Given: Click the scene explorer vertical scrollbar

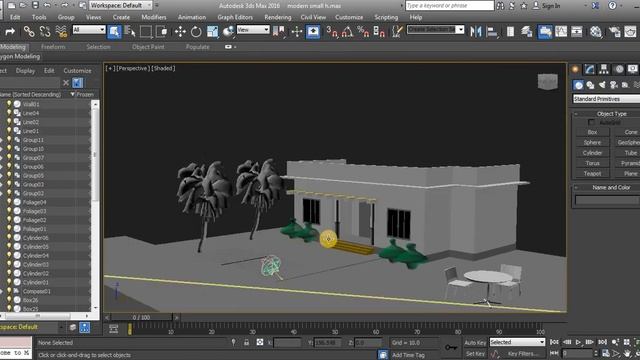Looking at the screenshot, I should tap(95, 206).
